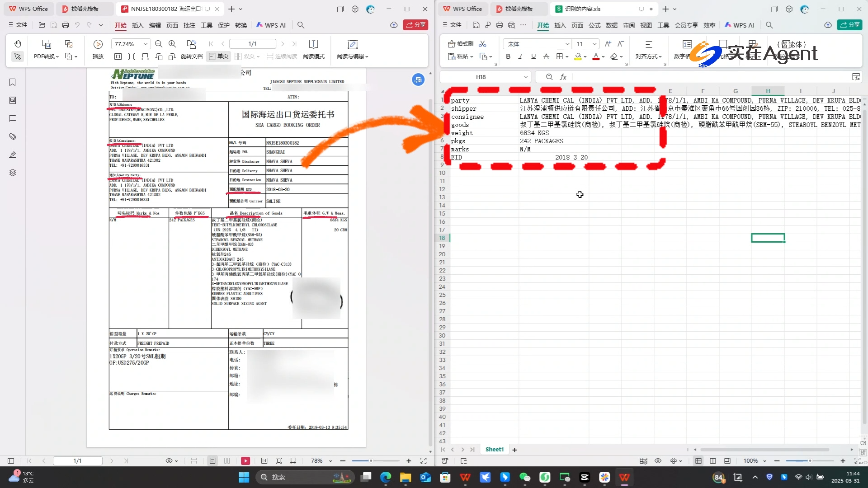Image resolution: width=868 pixels, height=488 pixels.
Task: Click the PDF zoom out magnifier
Action: pos(159,44)
